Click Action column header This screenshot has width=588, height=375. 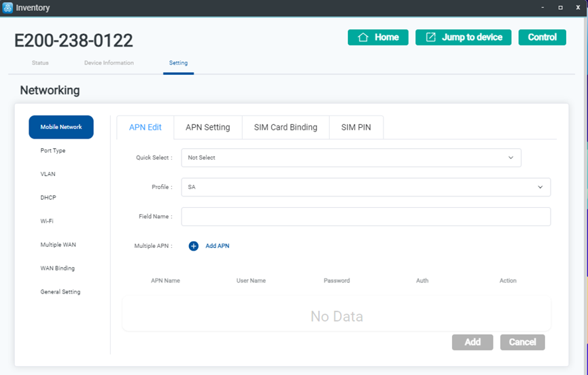coord(508,281)
